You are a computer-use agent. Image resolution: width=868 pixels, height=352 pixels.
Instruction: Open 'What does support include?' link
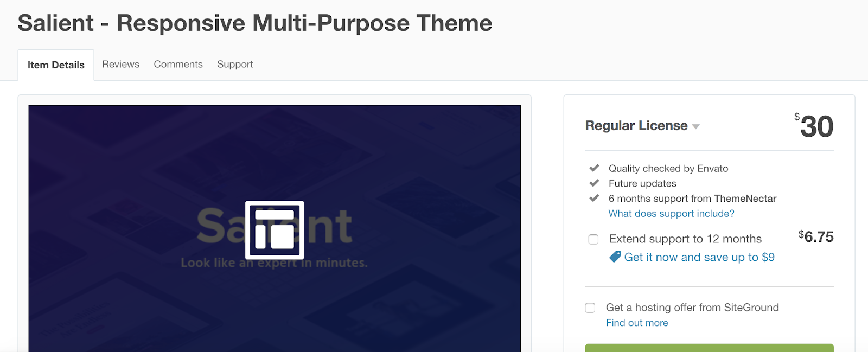(x=671, y=214)
